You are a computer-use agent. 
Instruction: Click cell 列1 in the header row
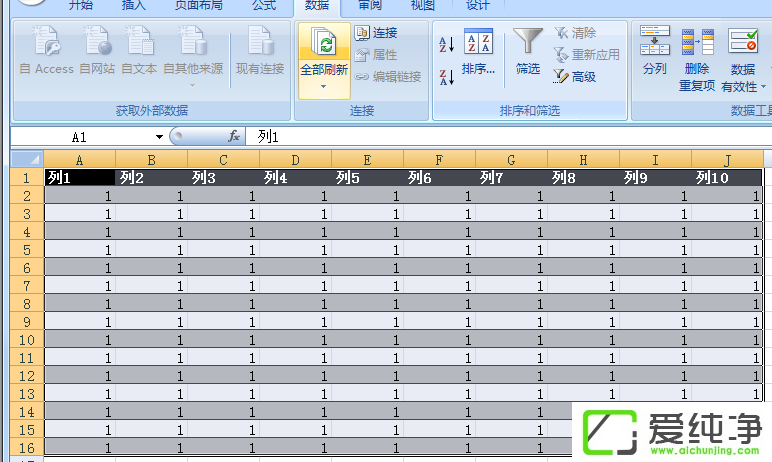(x=80, y=178)
